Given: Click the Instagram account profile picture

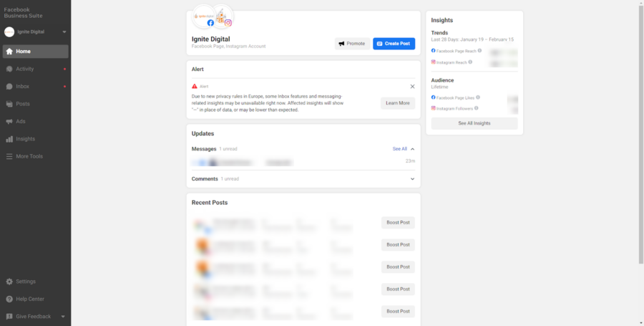Looking at the screenshot, I should [x=222, y=16].
